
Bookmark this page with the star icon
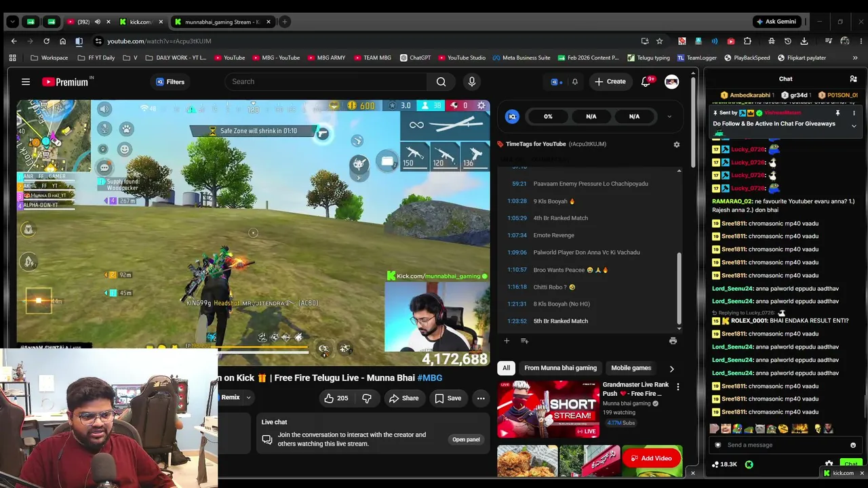[x=659, y=41]
